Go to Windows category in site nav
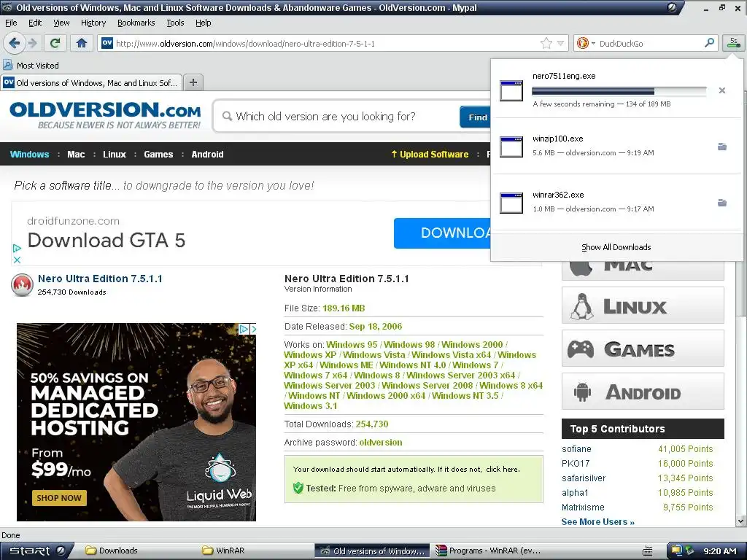The height and width of the screenshot is (560, 747). (x=29, y=155)
